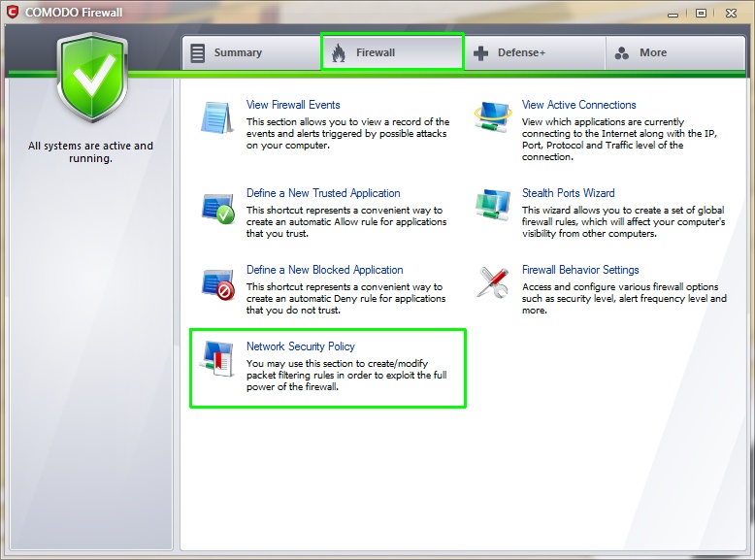Click the Network Security Policy description text

[346, 375]
